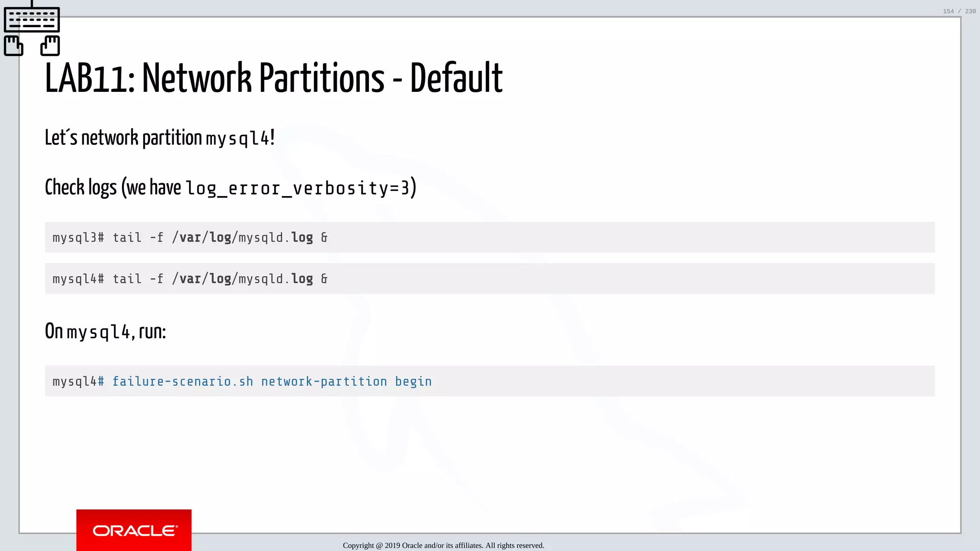The height and width of the screenshot is (551, 980).
Task: Click the failure-scenario.sh network-partition begin command
Action: (x=490, y=381)
